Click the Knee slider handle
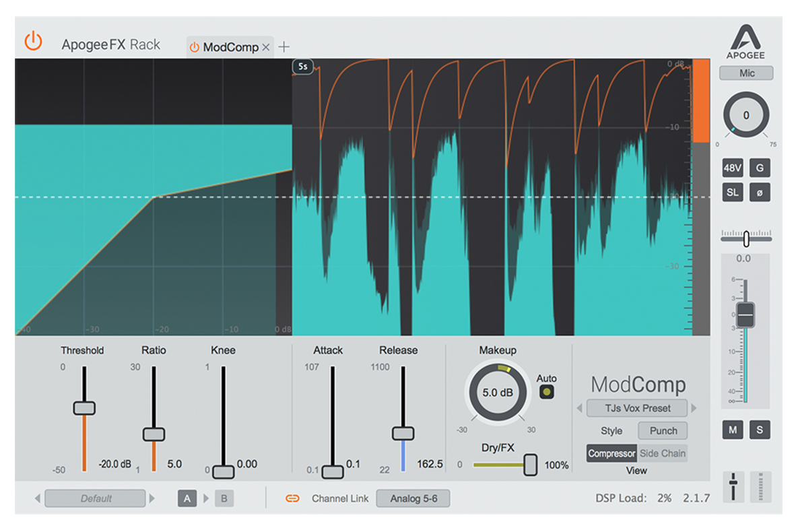Viewport: 796px width, 532px height. click(x=224, y=471)
